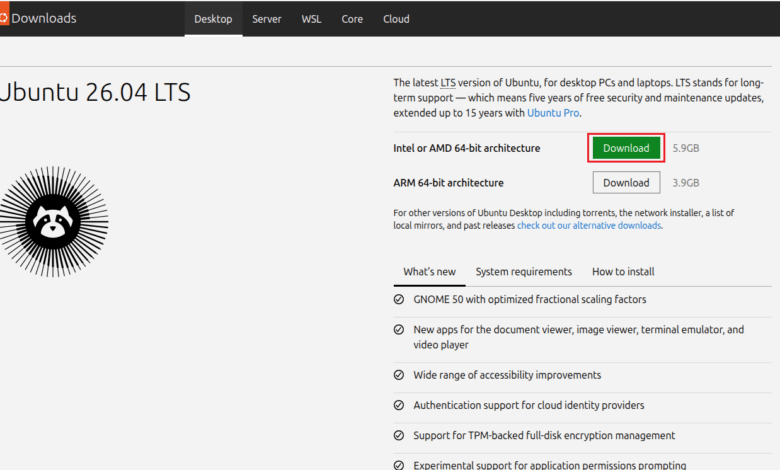This screenshot has width=780, height=470.
Task: Open the Downloads heading link
Action: [x=44, y=18]
